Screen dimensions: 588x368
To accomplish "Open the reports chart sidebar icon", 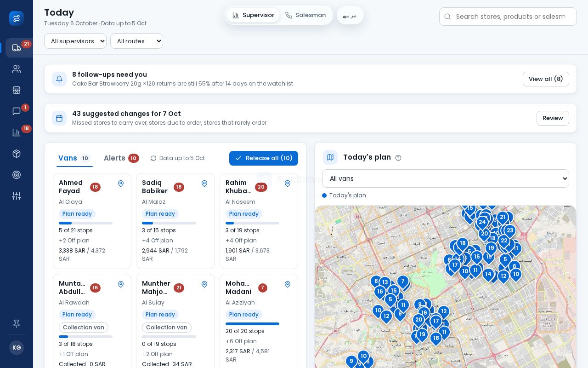I will (x=17, y=132).
